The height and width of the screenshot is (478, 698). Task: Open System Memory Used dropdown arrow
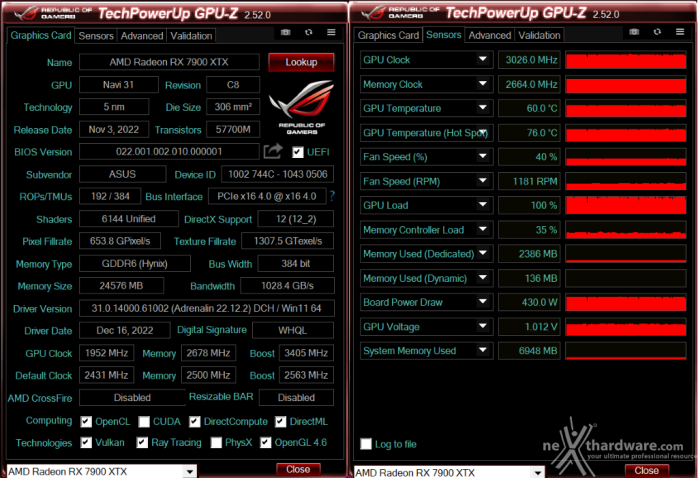(483, 350)
